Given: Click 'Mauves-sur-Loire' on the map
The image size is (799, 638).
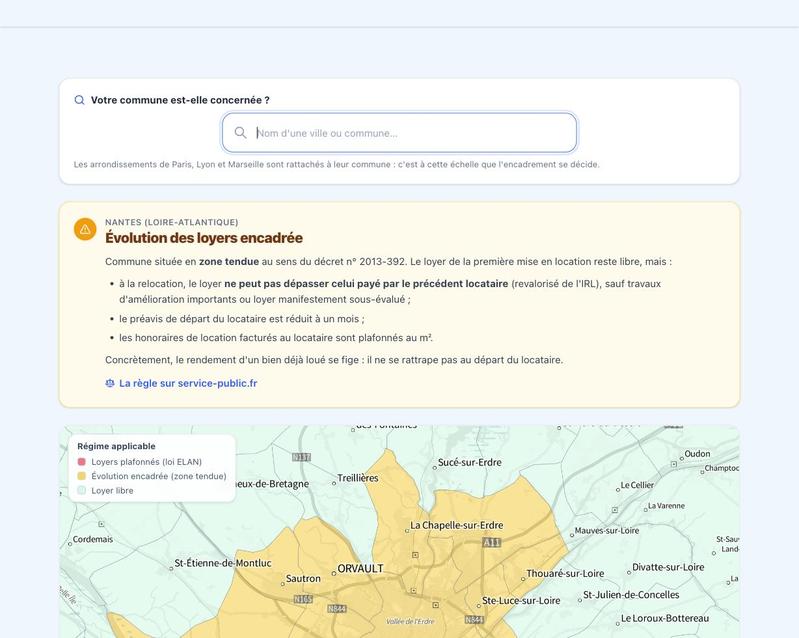Looking at the screenshot, I should [607, 530].
